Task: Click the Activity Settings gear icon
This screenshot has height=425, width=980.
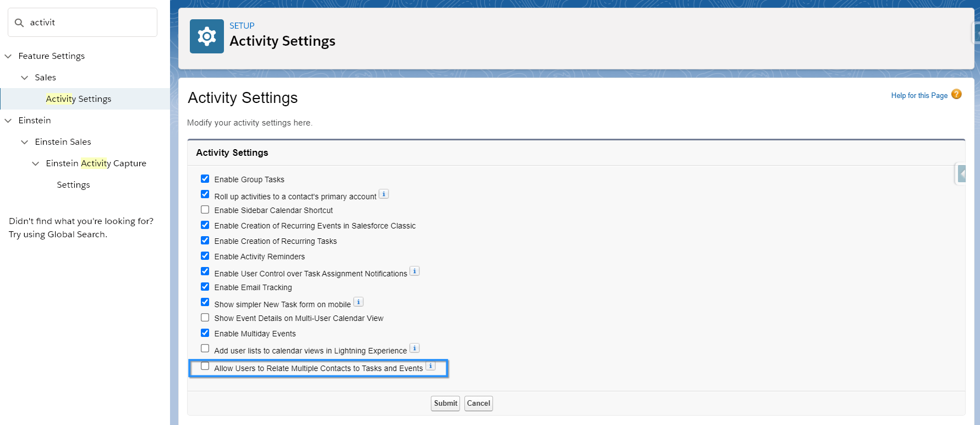Action: 206,36
